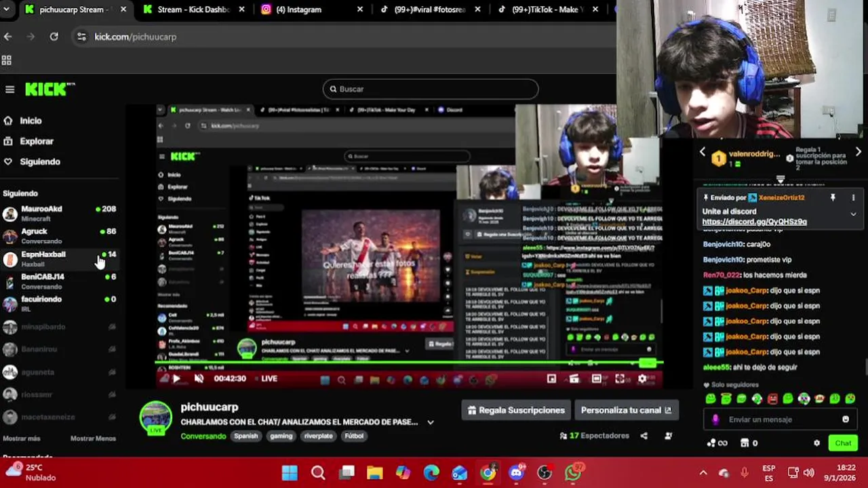Open offline channel Bananirou
Viewport: 868px width, 488px height.
59,349
